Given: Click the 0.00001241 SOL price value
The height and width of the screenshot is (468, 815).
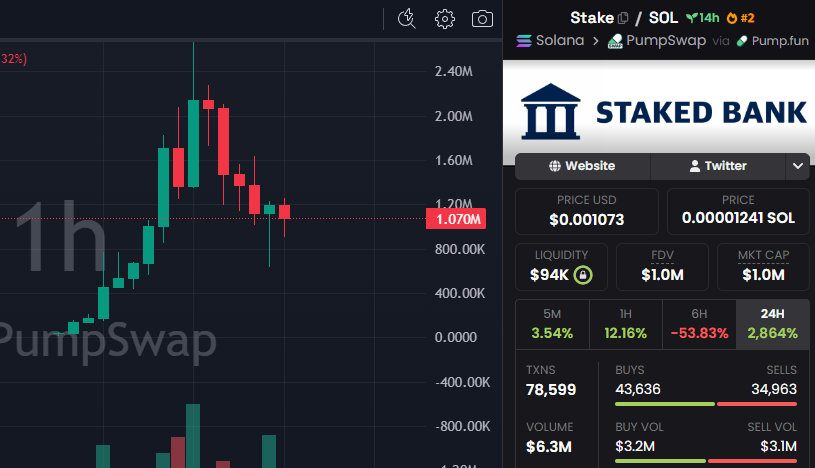Looking at the screenshot, I should pyautogui.click(x=738, y=218).
